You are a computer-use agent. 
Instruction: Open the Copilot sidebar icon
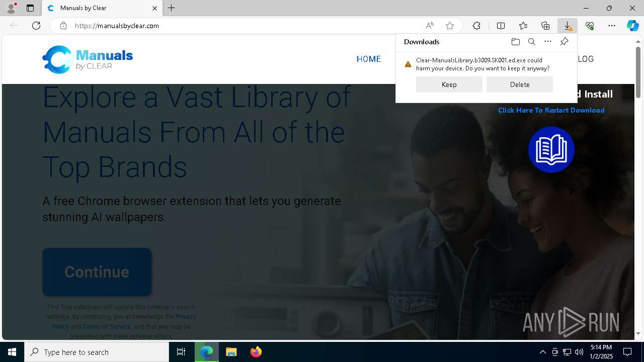pos(632,26)
